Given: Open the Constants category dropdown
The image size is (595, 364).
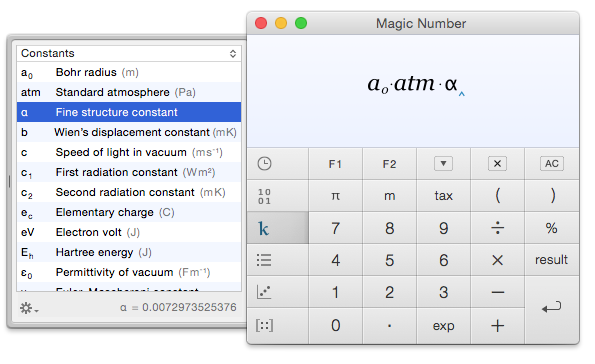Looking at the screenshot, I should (x=129, y=54).
